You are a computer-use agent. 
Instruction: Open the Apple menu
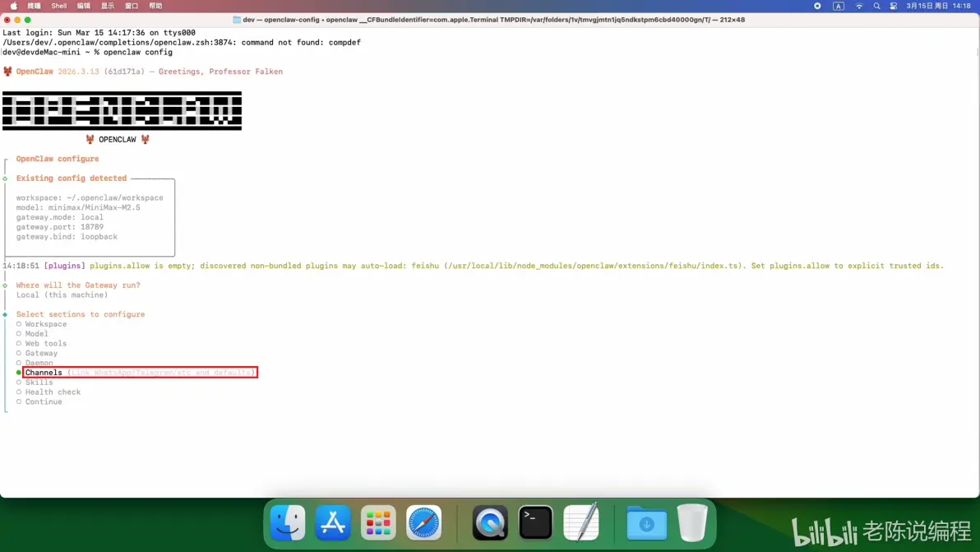[14, 6]
